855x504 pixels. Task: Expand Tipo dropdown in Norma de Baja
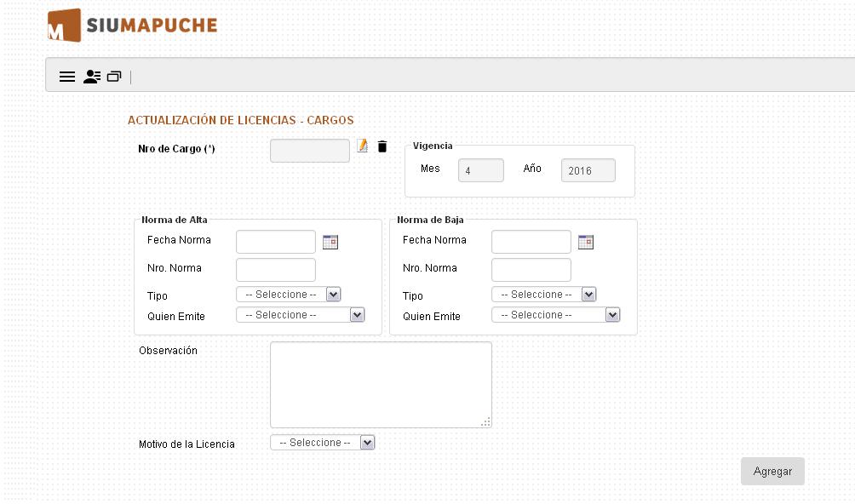tap(544, 295)
